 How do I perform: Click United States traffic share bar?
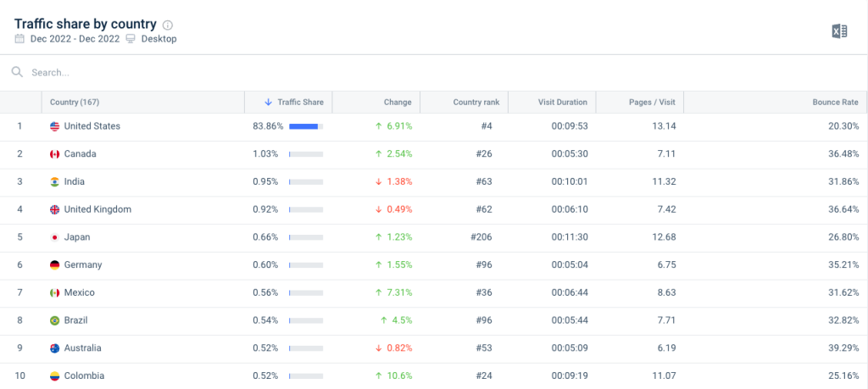[x=306, y=126]
